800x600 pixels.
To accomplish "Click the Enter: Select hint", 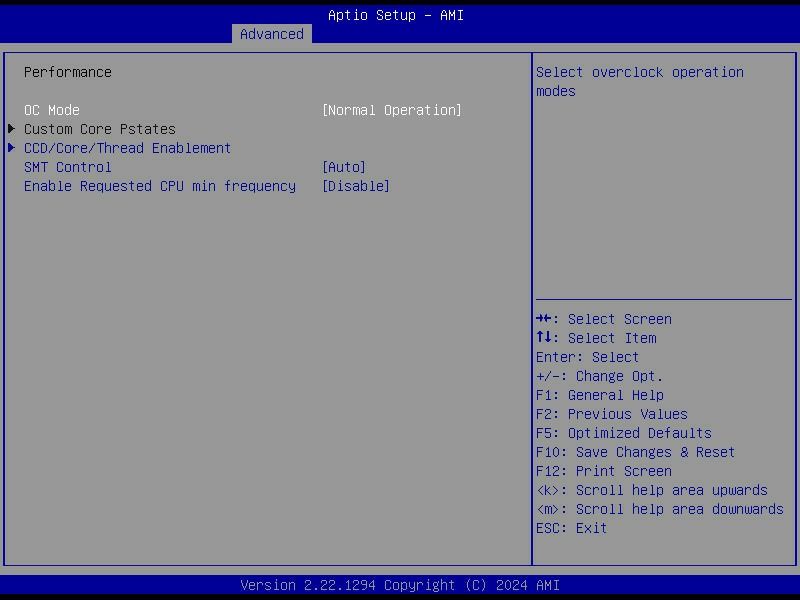I will pos(587,357).
